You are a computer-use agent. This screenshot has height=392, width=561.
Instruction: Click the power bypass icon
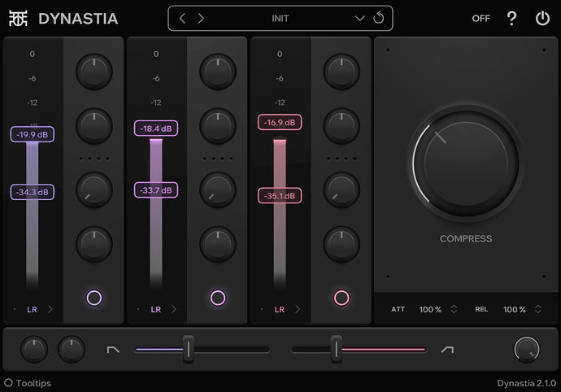click(542, 18)
